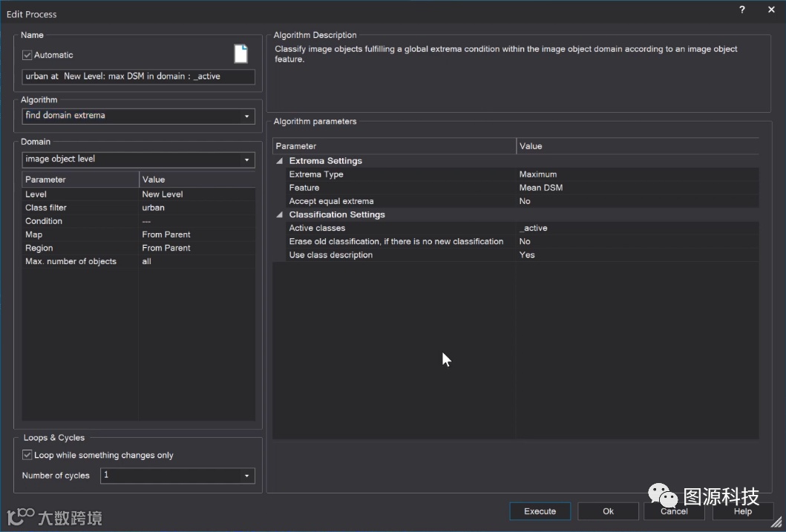Close the Edit Process dialog
786x532 pixels.
(771, 10)
